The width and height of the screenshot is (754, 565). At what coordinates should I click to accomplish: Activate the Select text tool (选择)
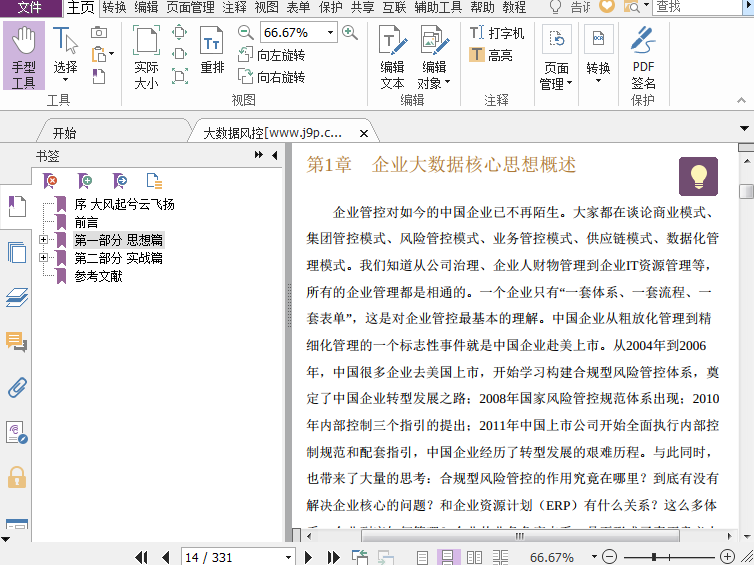coord(65,54)
